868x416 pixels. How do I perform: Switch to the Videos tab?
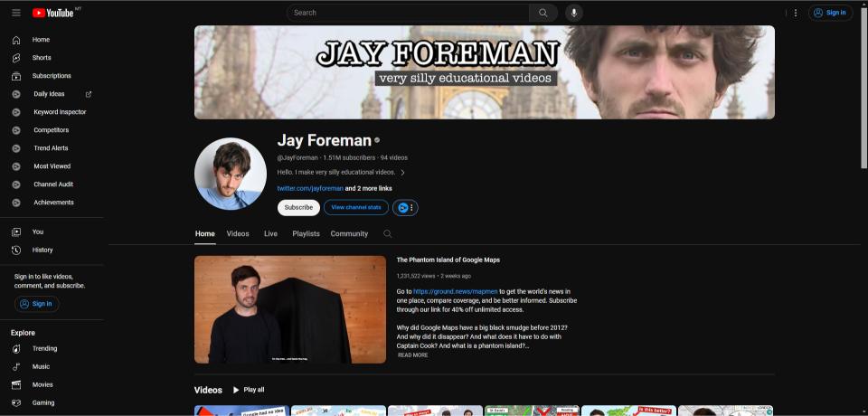pyautogui.click(x=238, y=233)
